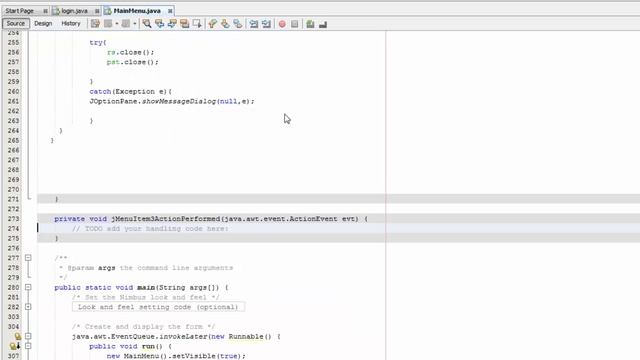Screen dimensions: 640x360
Task: Collapse the Javadoc comment fold at line 277
Action: [x=28, y=258]
